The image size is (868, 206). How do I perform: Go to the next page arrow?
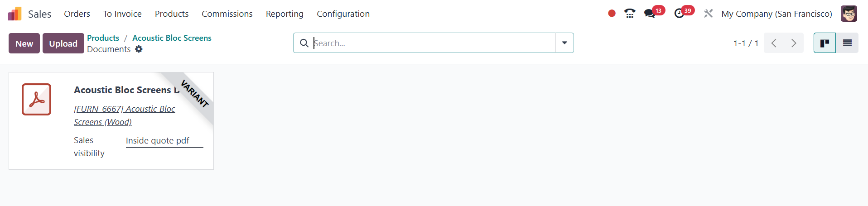[x=794, y=43]
